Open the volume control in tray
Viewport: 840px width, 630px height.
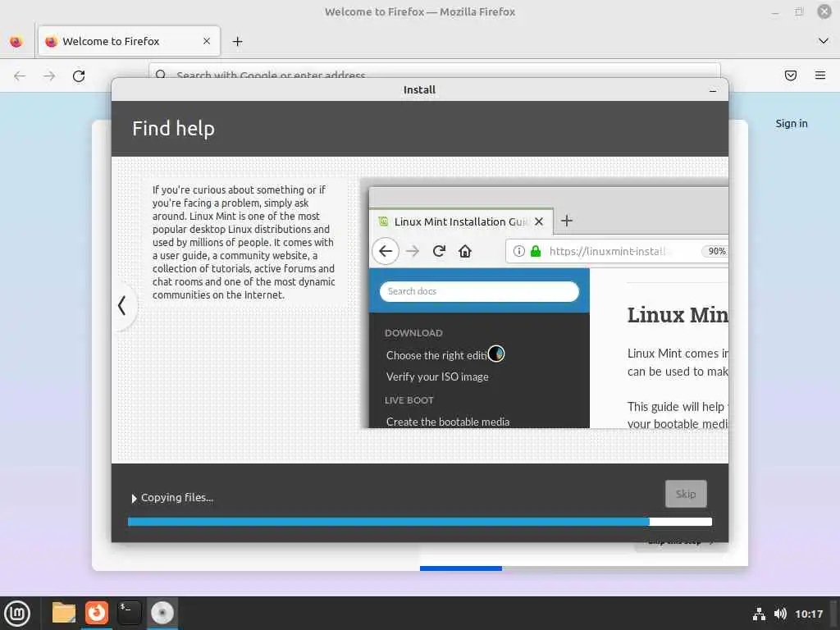780,614
